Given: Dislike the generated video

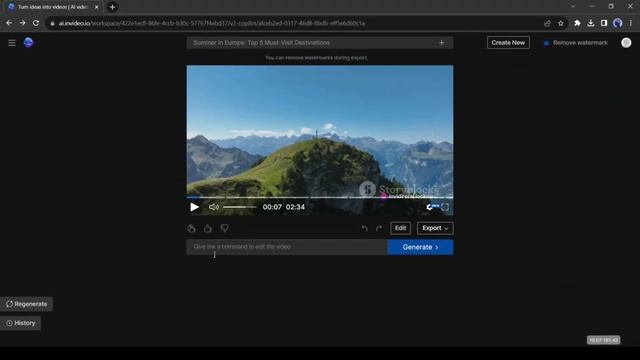Looking at the screenshot, I should click(224, 229).
